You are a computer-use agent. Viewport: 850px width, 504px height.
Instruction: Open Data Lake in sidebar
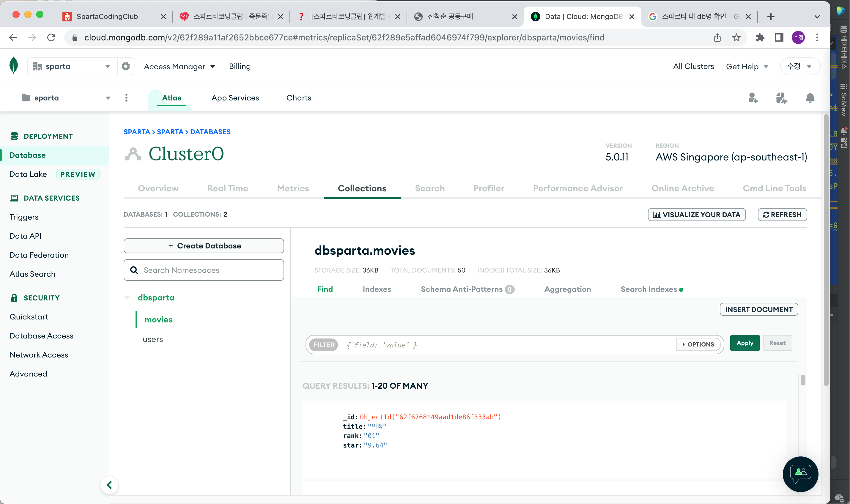(28, 174)
